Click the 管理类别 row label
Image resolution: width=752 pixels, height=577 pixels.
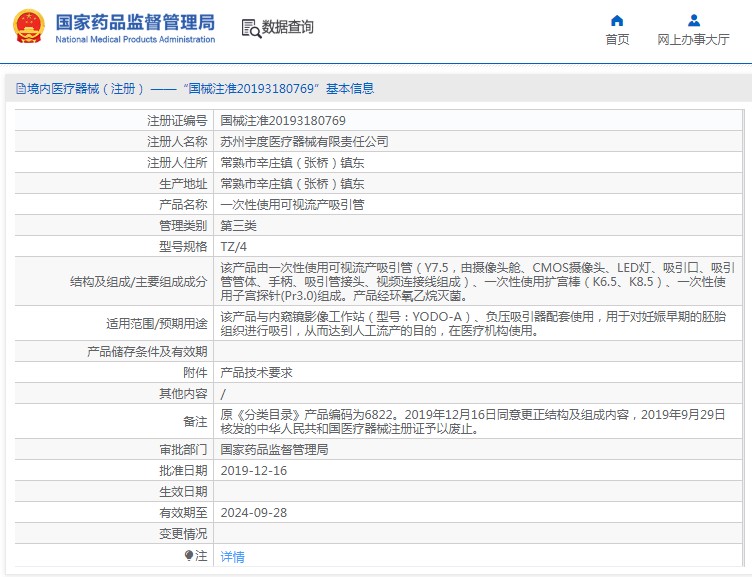point(183,225)
